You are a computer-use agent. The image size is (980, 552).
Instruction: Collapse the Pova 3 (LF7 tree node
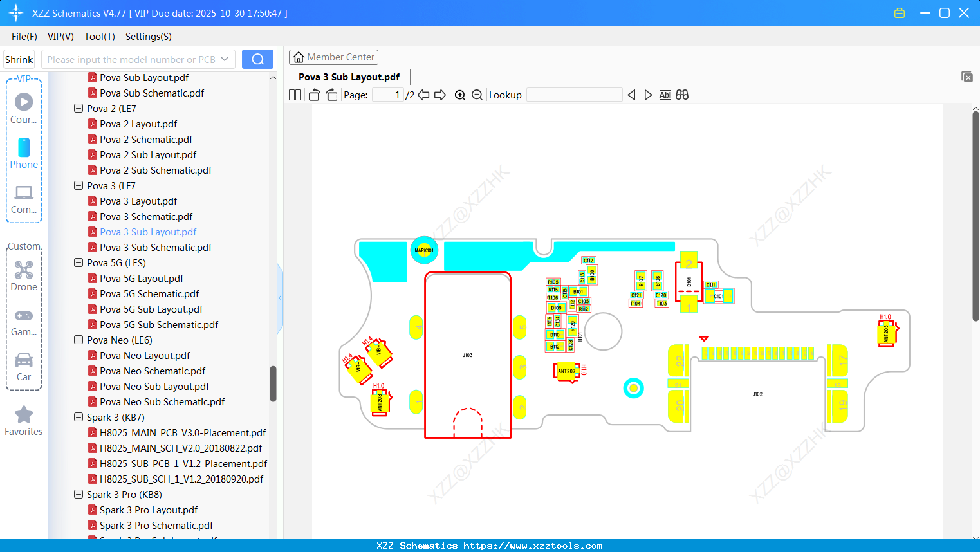click(77, 185)
